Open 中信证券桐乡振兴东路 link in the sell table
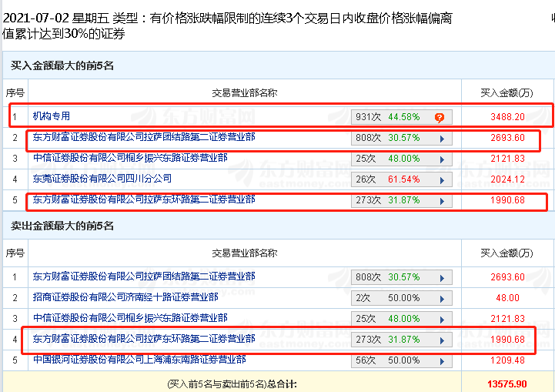This screenshot has height=392, width=555. (130, 317)
